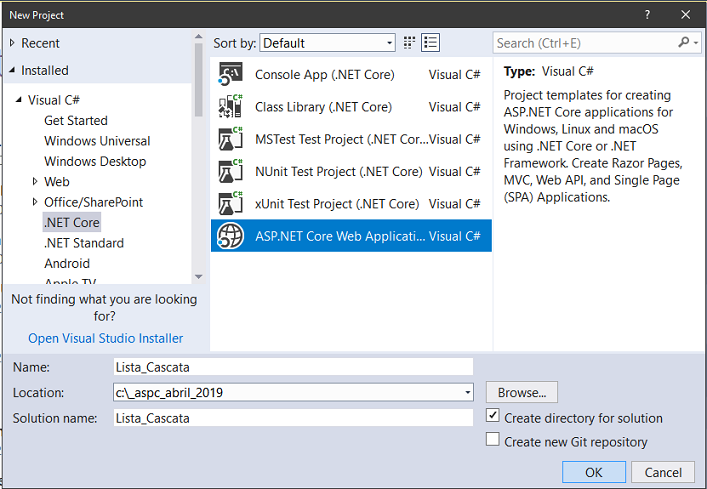Toggle Create directory for solution checkbox
Image resolution: width=707 pixels, height=489 pixels.
tap(493, 415)
